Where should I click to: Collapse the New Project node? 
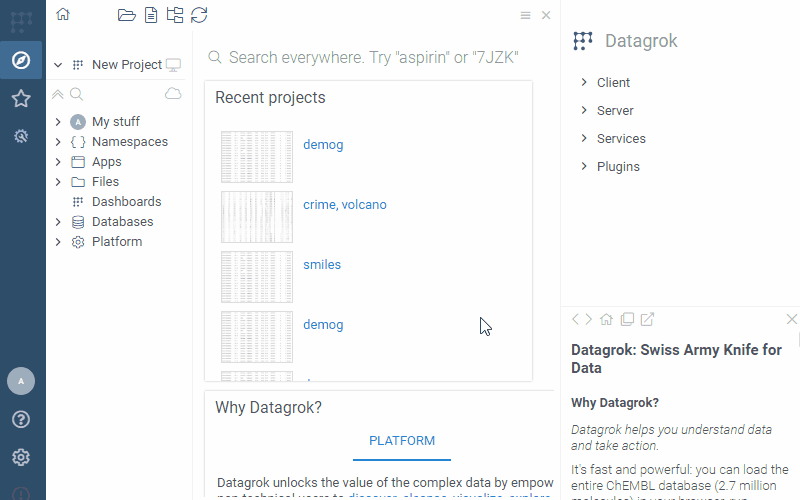click(x=58, y=65)
